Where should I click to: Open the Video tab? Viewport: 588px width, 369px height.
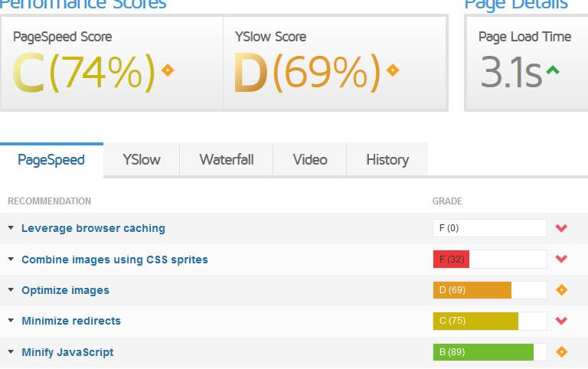tap(310, 160)
